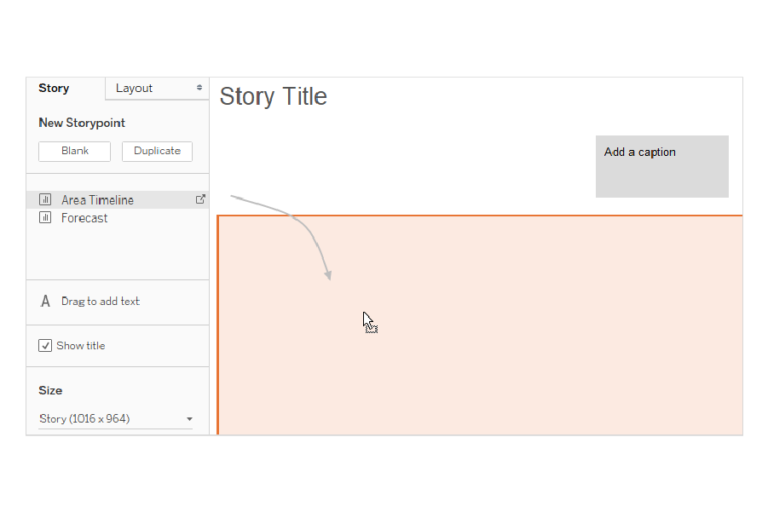Switch to the Layout tab
768x512 pixels.
[134, 88]
